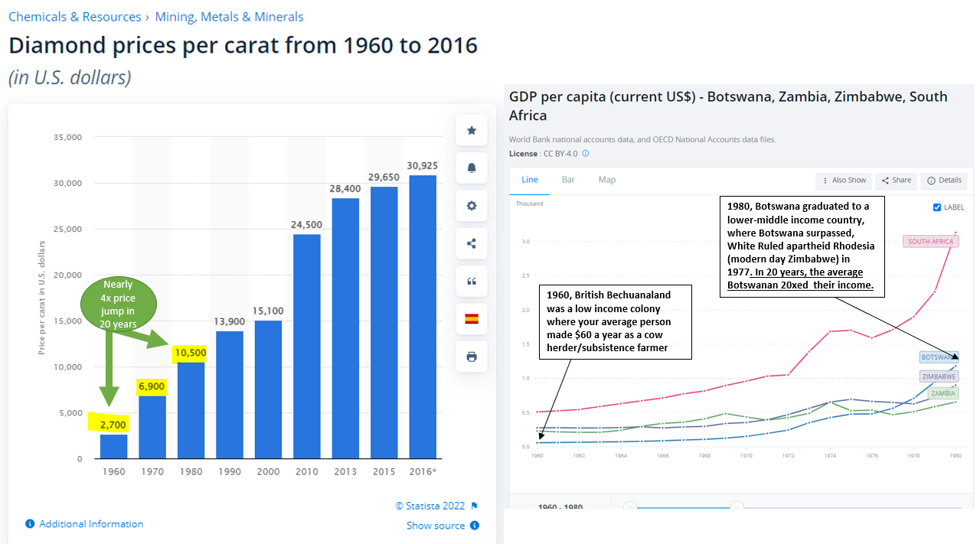
Task: Switch GDP chart to Bar view
Action: pos(568,179)
